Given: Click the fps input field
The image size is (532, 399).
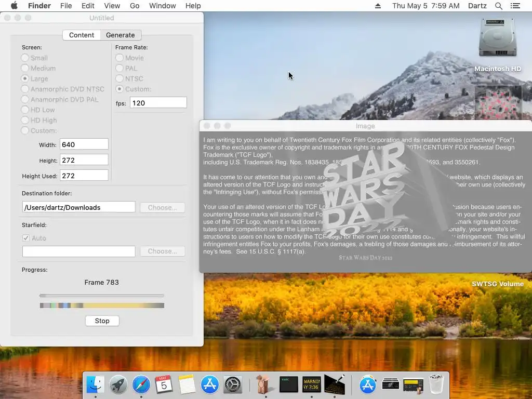Looking at the screenshot, I should click(158, 103).
